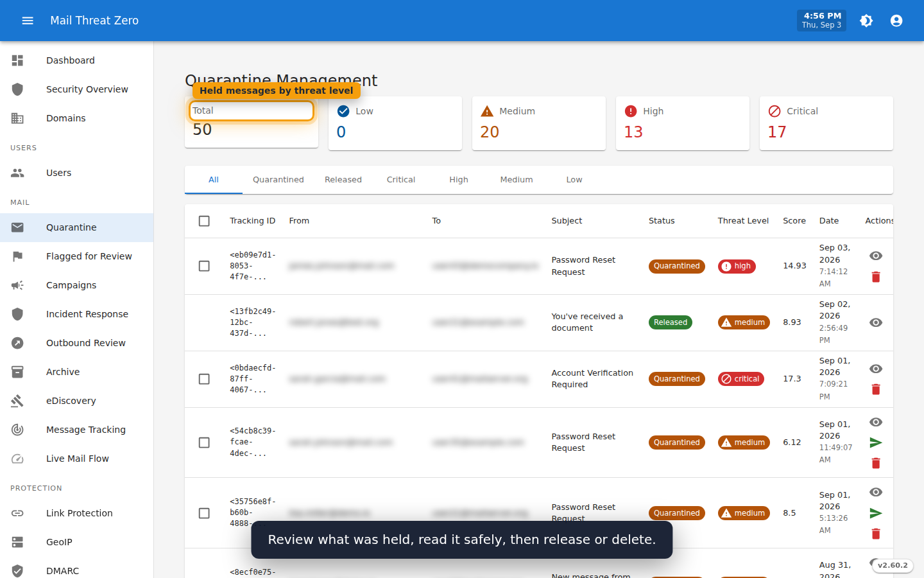Click the Security Overview shield icon

(x=17, y=89)
